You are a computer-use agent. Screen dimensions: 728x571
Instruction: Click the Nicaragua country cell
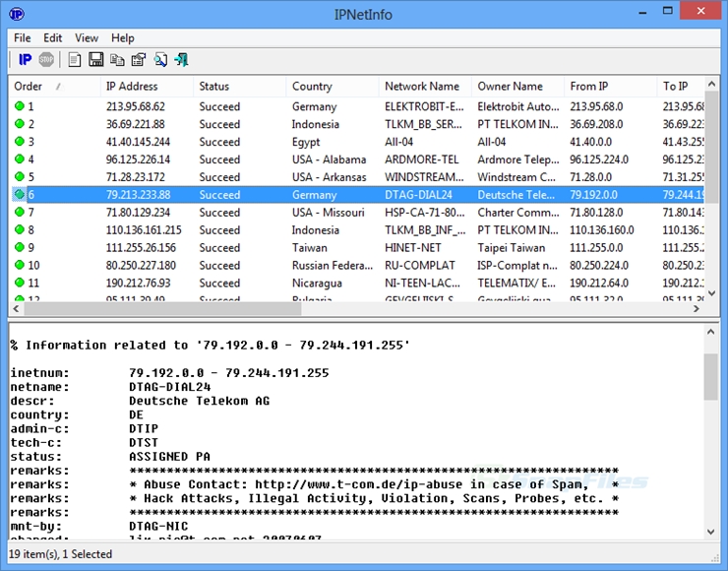[x=317, y=283]
